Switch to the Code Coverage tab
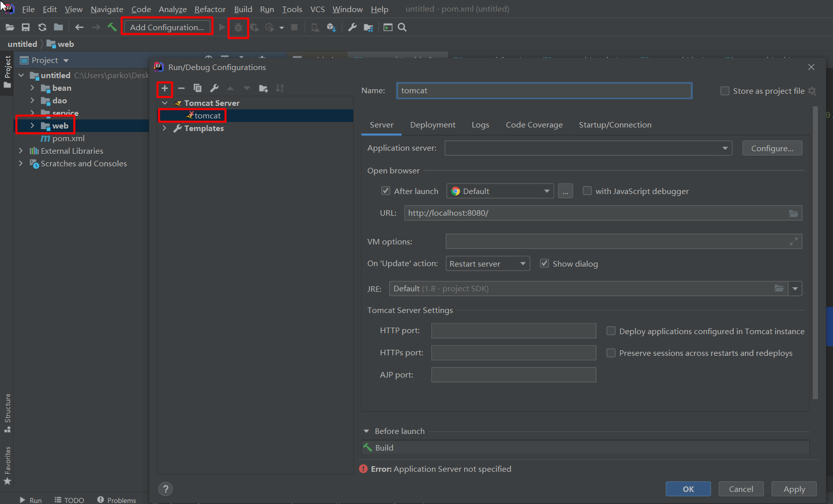This screenshot has width=833, height=504. (534, 125)
